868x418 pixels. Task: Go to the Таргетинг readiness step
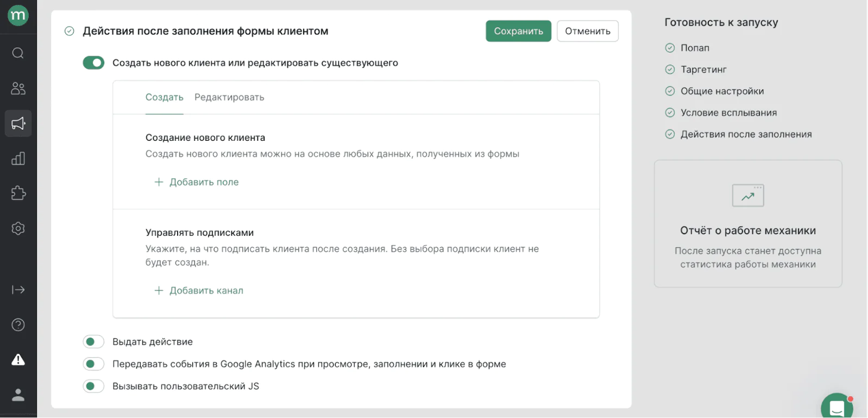pos(703,70)
